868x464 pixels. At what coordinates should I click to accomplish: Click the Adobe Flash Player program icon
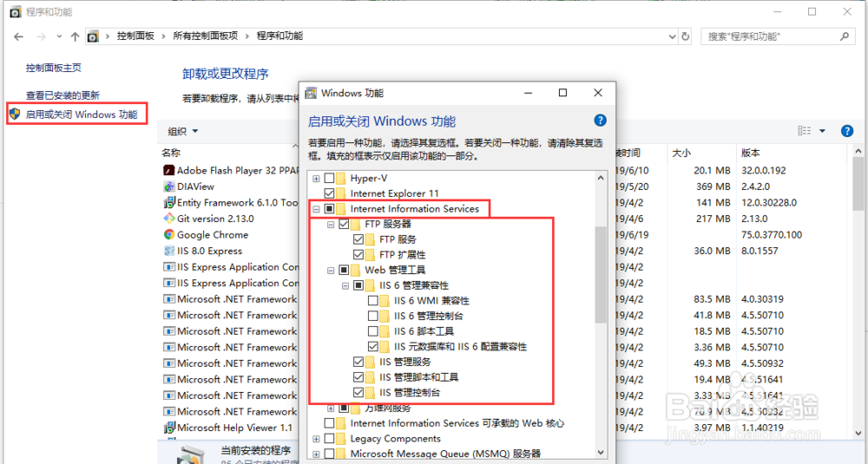(x=169, y=170)
